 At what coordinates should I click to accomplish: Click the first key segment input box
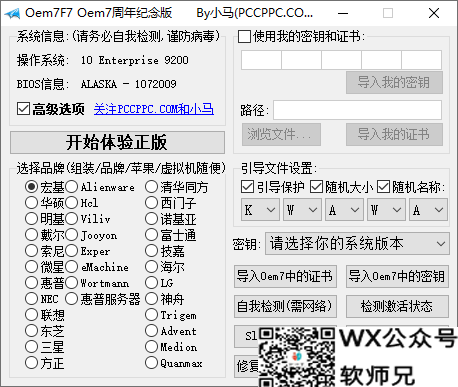click(x=261, y=60)
